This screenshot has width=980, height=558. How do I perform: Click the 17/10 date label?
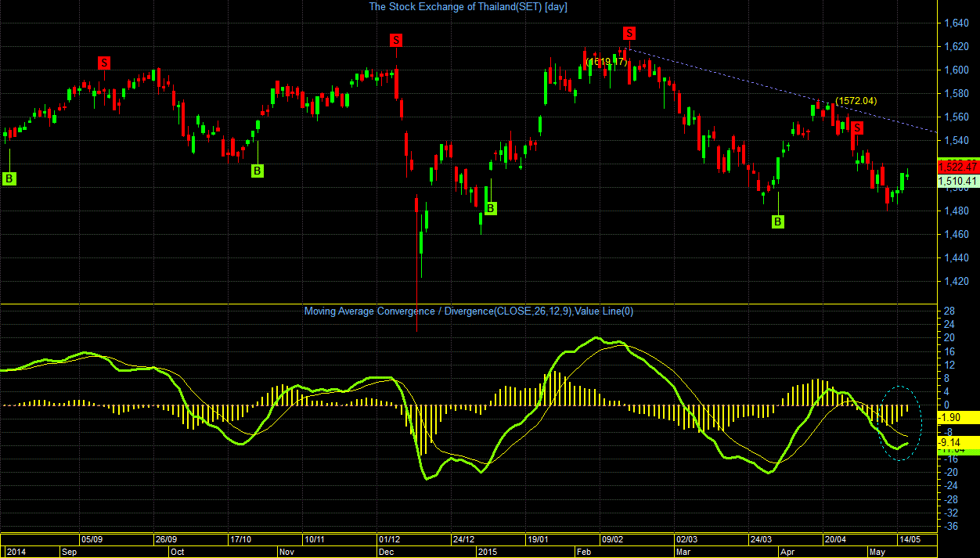click(x=240, y=539)
